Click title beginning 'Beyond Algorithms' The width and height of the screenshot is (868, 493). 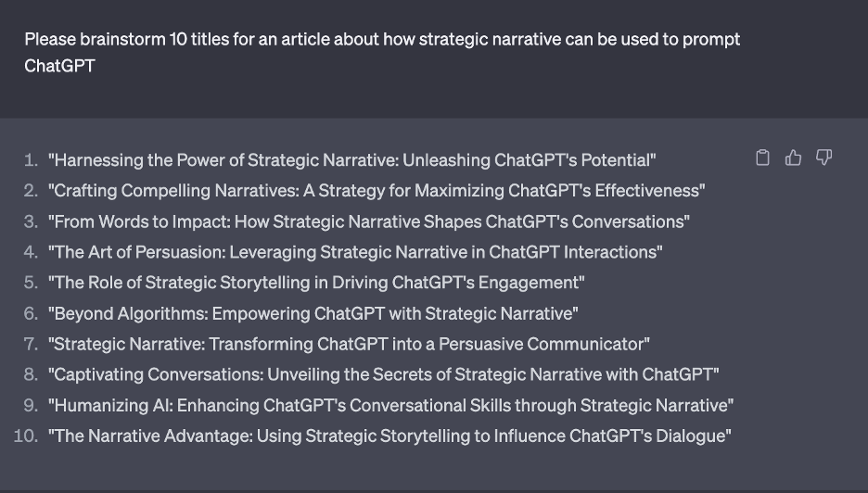click(x=313, y=313)
